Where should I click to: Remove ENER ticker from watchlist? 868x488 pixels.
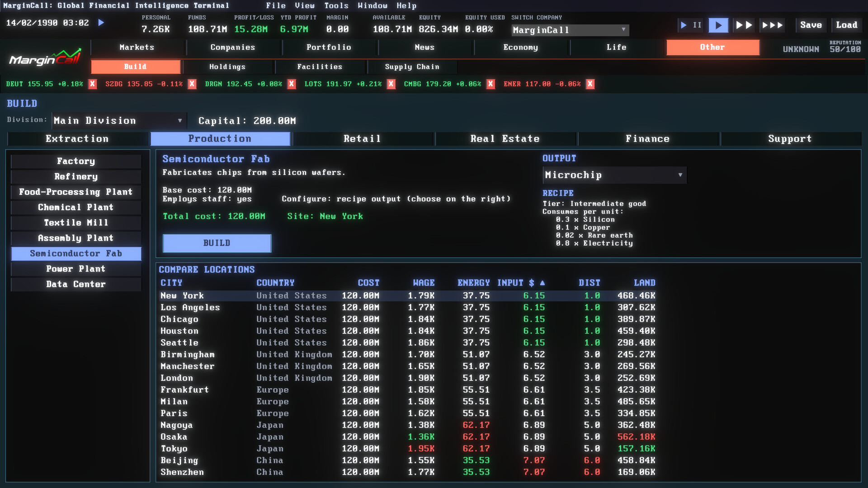(590, 84)
